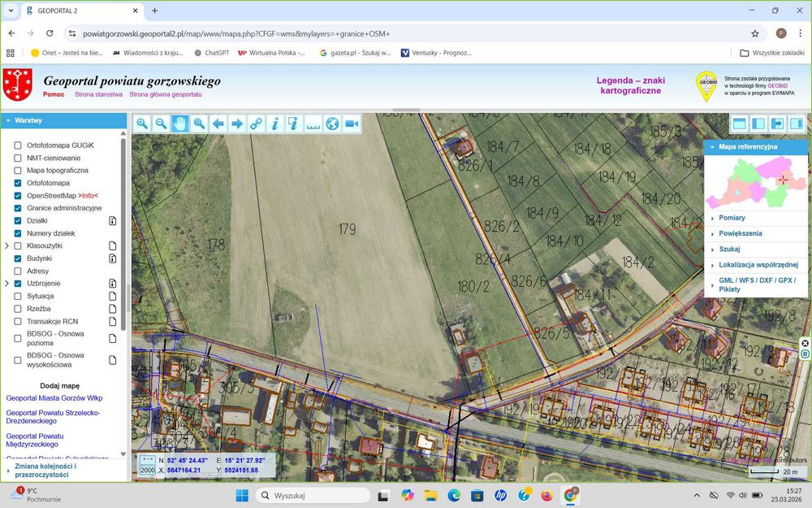This screenshot has height=508, width=812.
Task: Enable NMT-cieniowanie layer checkbox
Action: click(18, 158)
